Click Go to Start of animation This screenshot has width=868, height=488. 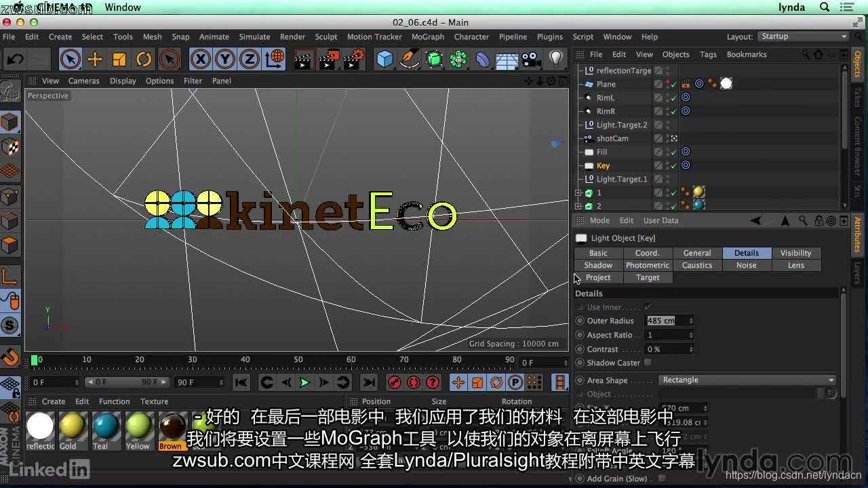[241, 382]
